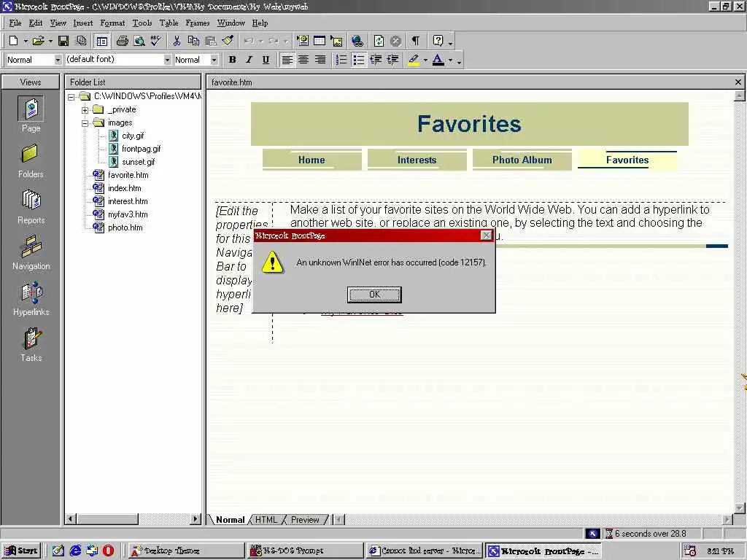Open the Highlight Color dropdown arrow
747x560 pixels.
[425, 61]
